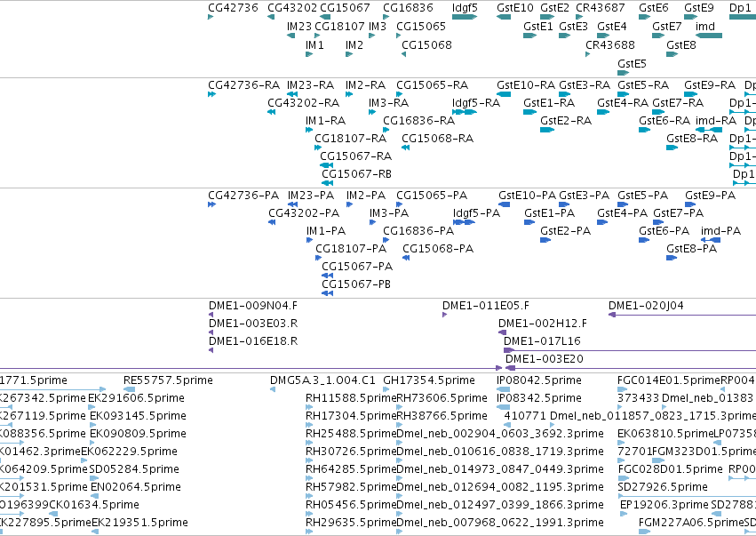Open transcript CG16836-RA
The image size is (756, 536).
(x=418, y=121)
